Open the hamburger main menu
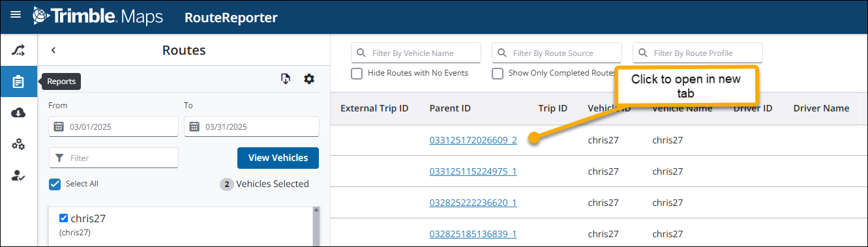 coord(16,14)
